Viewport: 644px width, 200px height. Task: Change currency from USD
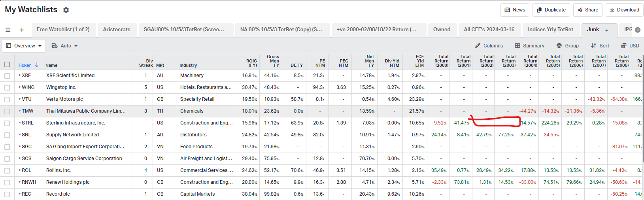(630, 46)
